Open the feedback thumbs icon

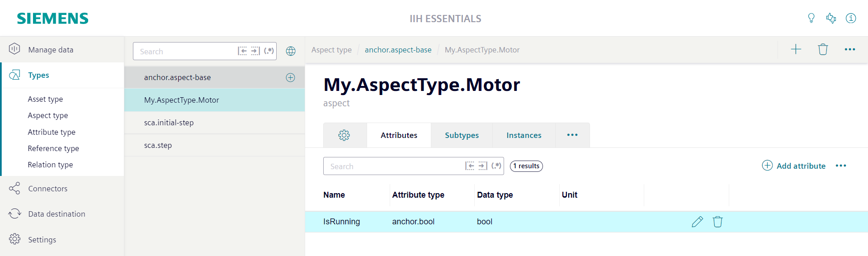pos(831,18)
